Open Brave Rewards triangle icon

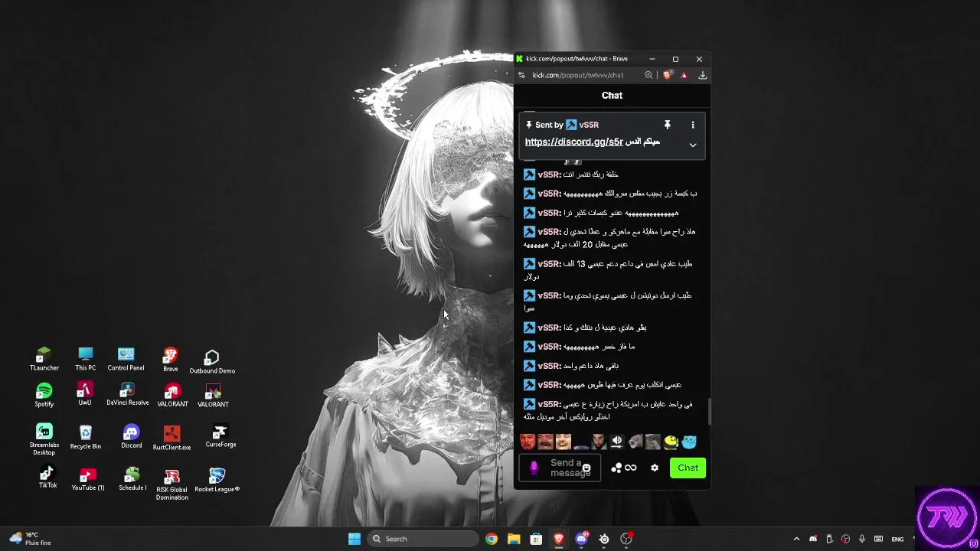point(684,75)
